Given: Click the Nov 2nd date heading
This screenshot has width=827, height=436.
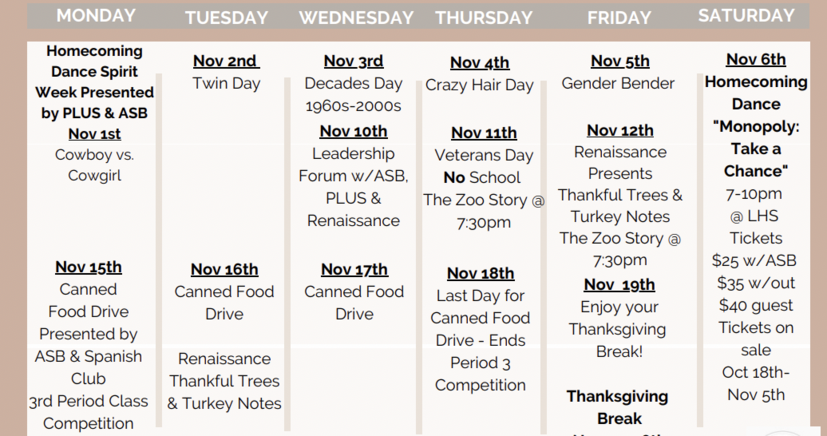Looking at the screenshot, I should point(225,61).
